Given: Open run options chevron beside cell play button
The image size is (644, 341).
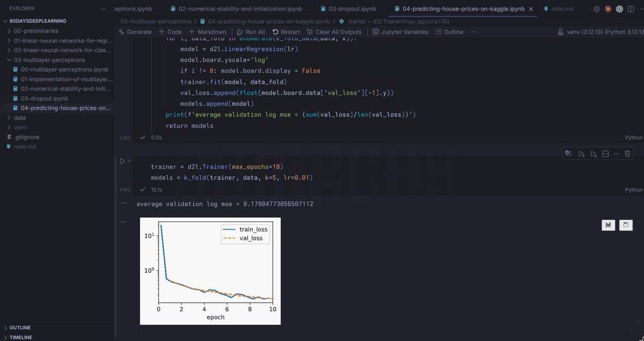Looking at the screenshot, I should coord(129,161).
